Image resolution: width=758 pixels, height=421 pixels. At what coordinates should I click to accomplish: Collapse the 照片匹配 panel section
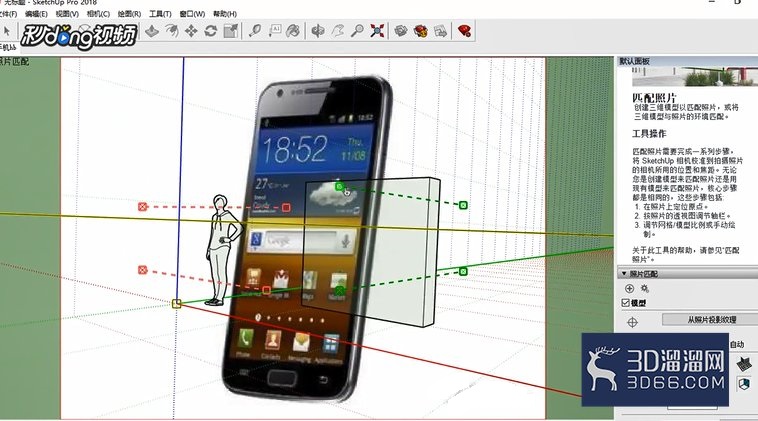click(x=624, y=274)
